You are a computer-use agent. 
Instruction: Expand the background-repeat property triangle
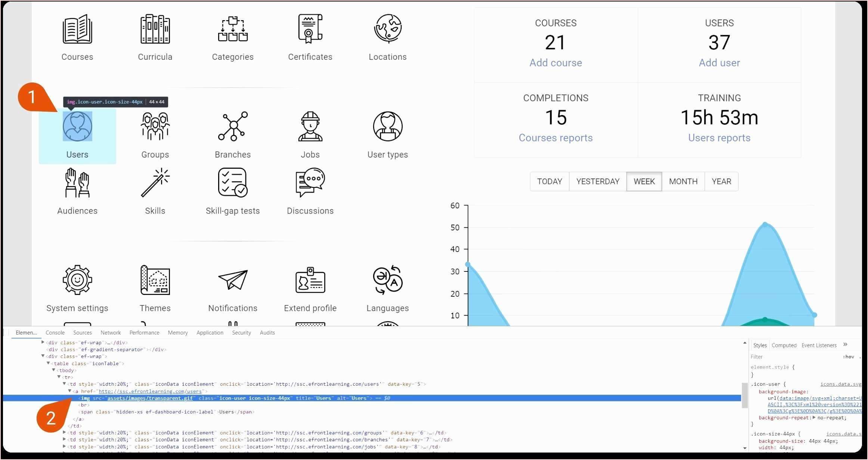tap(814, 418)
